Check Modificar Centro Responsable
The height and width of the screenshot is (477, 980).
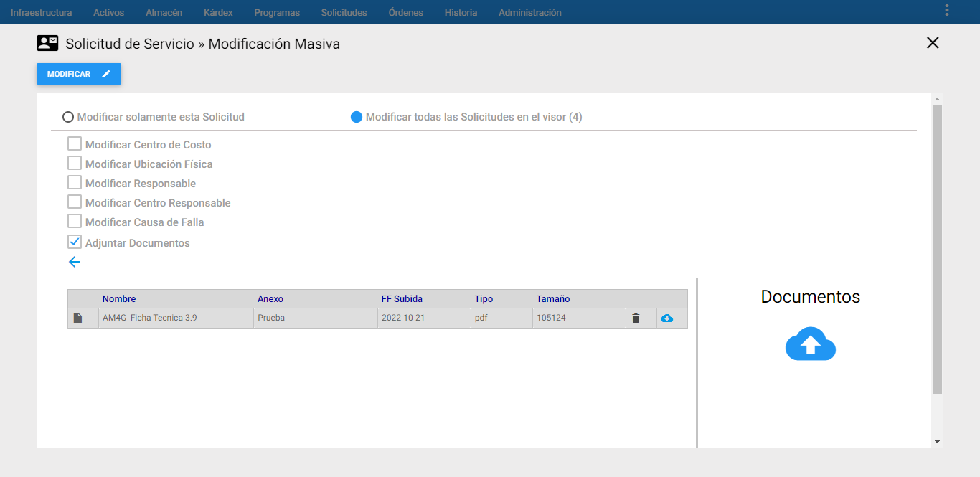pos(75,202)
